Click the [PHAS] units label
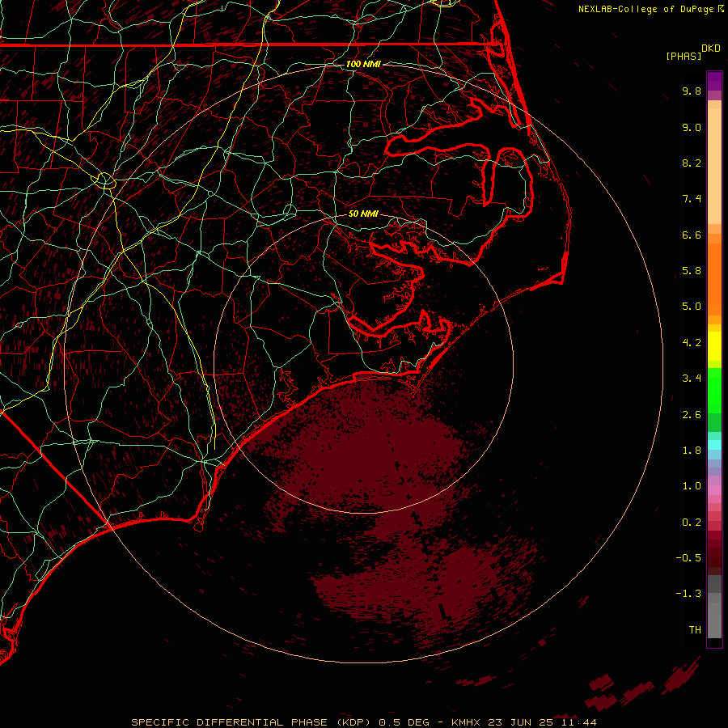 pyautogui.click(x=684, y=57)
